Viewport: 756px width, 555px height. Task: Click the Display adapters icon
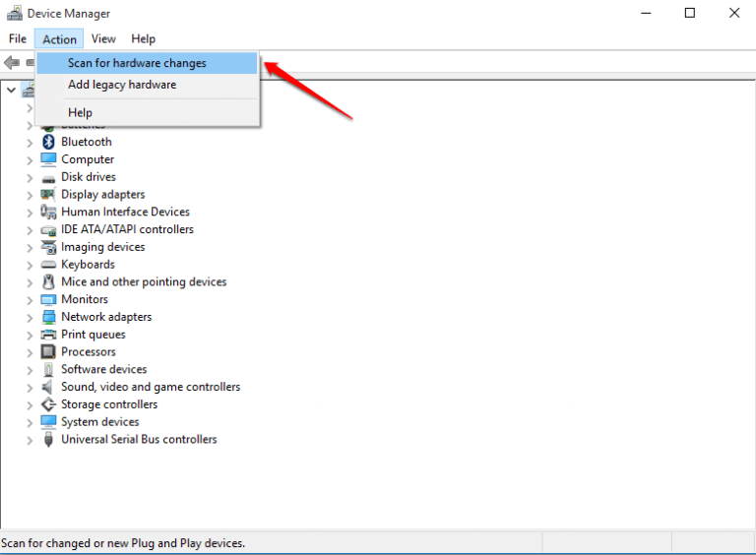(x=48, y=194)
